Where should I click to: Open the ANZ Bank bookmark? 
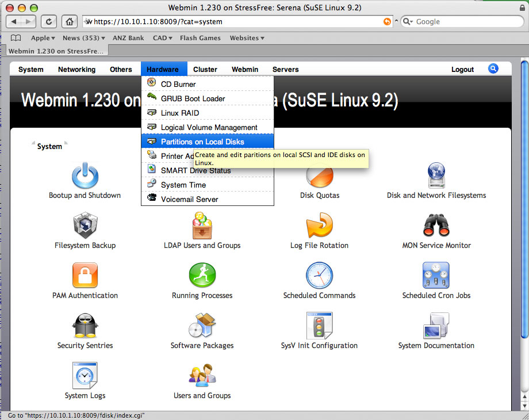[128, 38]
